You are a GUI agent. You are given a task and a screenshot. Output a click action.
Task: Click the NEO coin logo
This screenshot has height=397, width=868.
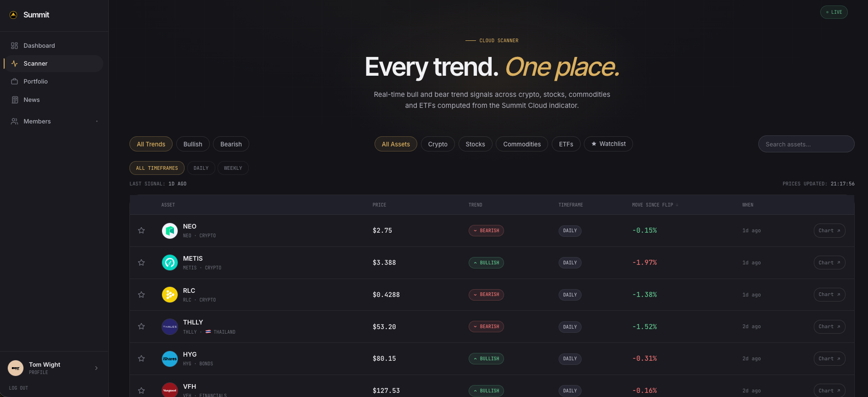click(170, 230)
